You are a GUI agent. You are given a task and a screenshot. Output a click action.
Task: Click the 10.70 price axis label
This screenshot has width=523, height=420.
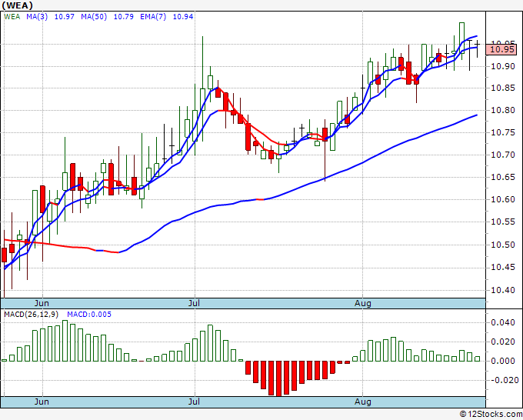click(503, 155)
